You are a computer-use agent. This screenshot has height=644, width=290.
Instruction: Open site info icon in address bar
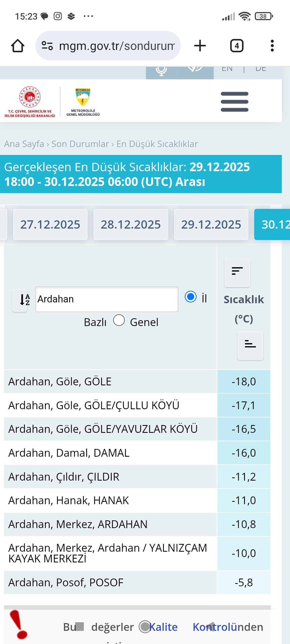(47, 46)
